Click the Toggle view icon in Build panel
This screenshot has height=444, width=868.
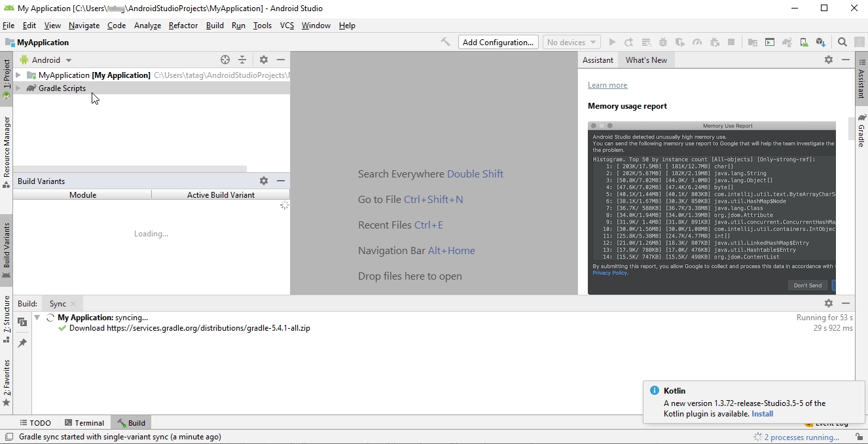pos(22,322)
